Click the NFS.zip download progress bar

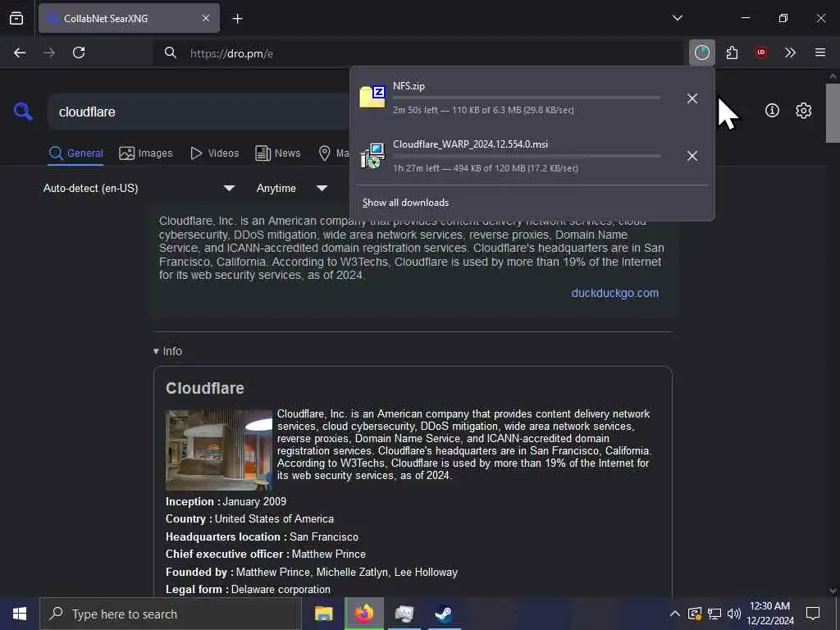coord(527,98)
